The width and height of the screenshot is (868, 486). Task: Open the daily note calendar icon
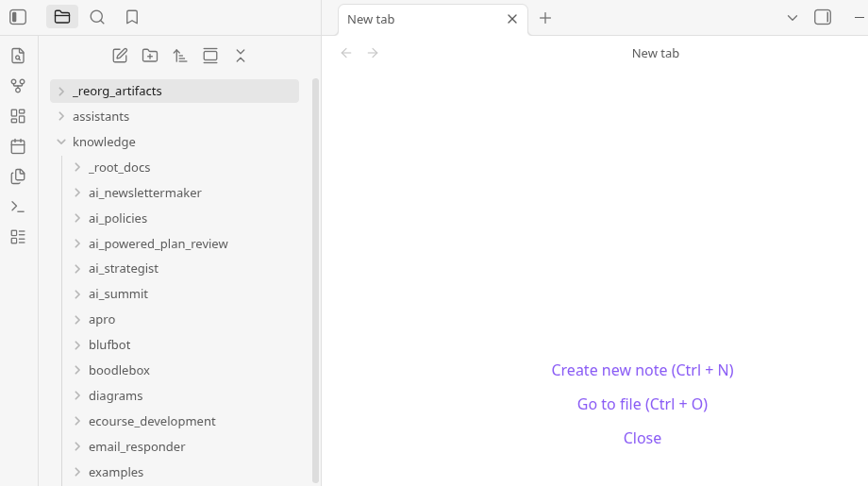[x=18, y=146]
